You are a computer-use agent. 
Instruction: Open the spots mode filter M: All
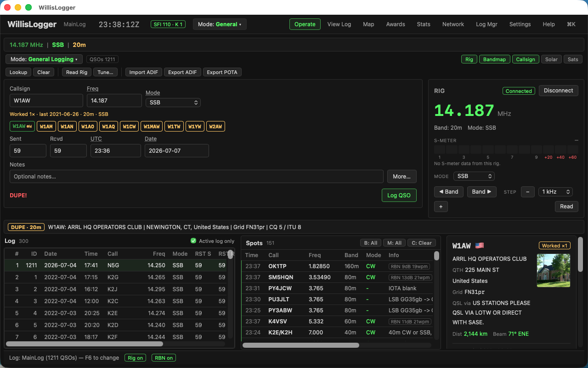[x=394, y=243]
